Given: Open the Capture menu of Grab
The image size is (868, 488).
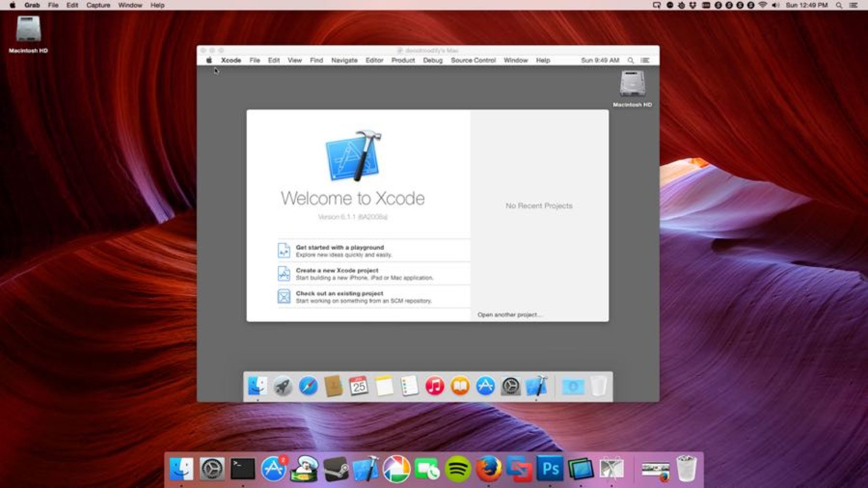Looking at the screenshot, I should pos(97,6).
